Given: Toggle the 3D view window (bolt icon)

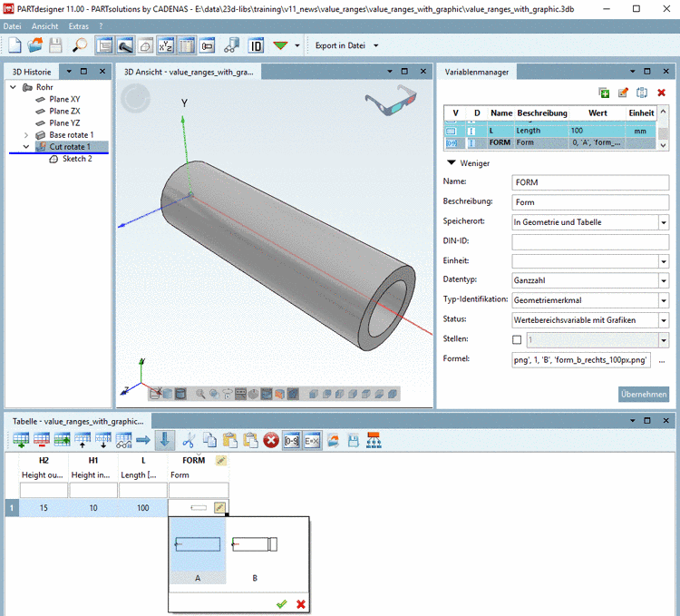Looking at the screenshot, I should [x=125, y=45].
